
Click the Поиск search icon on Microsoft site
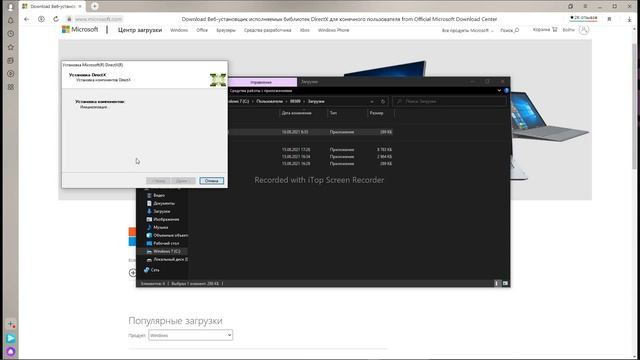tap(509, 30)
